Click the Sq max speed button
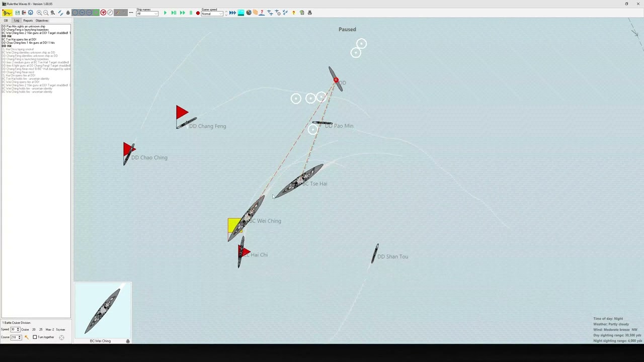Viewport: 644px width, 362px height. point(60,329)
